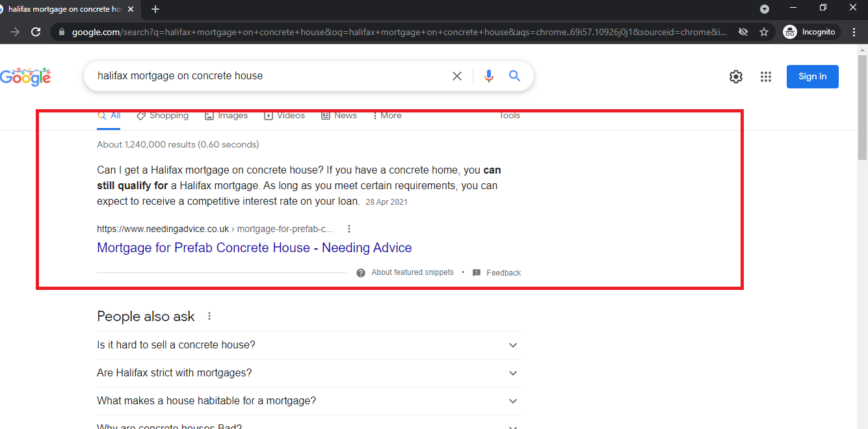Open Chrome's three-dot menu

point(854,32)
